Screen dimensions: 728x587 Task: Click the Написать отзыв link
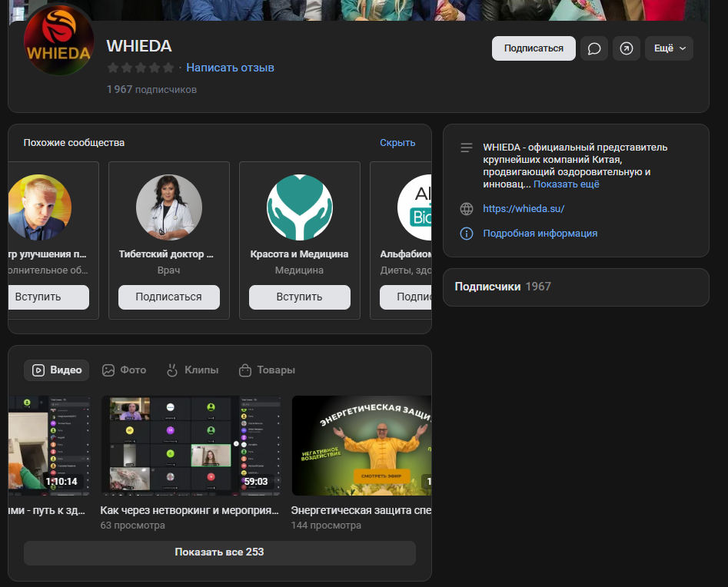(x=231, y=68)
